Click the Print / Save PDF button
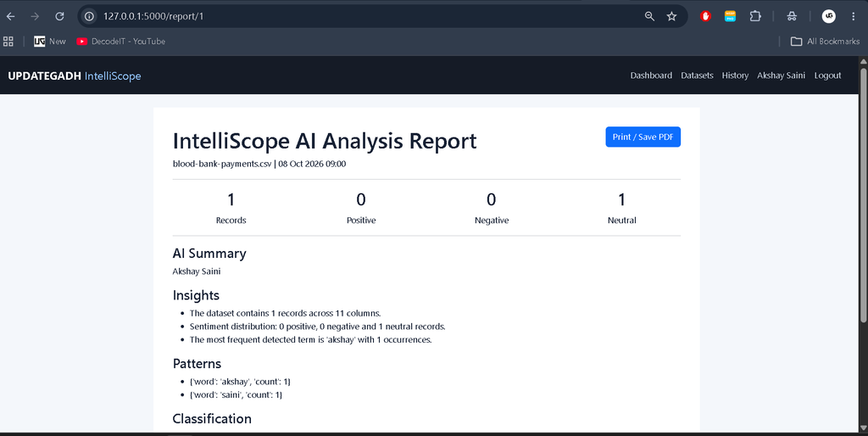Viewport: 868px width, 436px height. pyautogui.click(x=643, y=137)
